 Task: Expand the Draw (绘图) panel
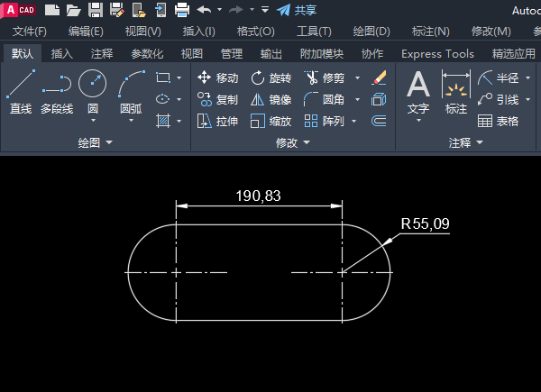96,142
